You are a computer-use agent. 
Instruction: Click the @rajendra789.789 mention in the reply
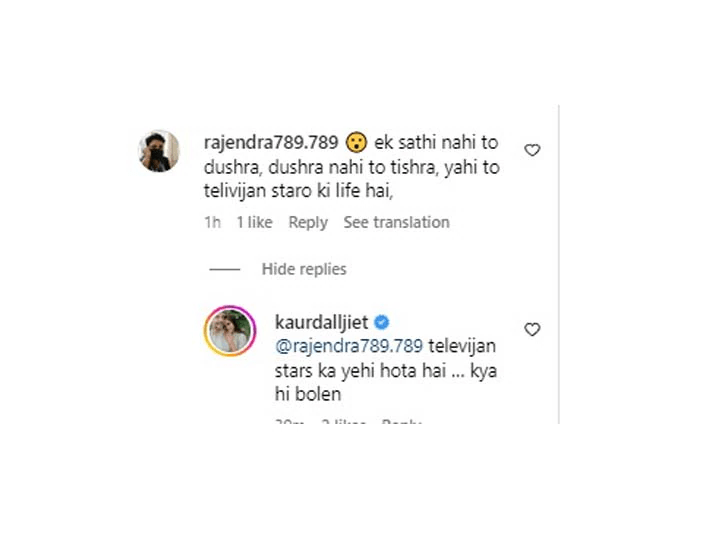[349, 346]
